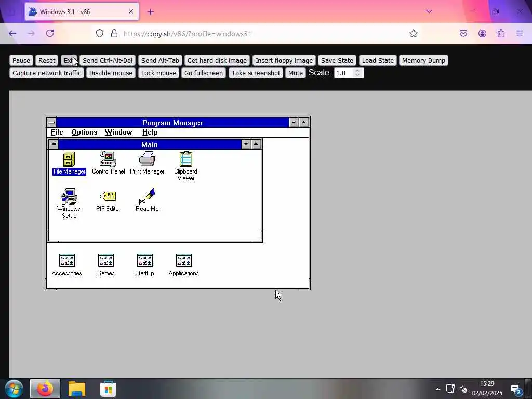The height and width of the screenshot is (399, 532).
Task: Click the network tray icon
Action: pyautogui.click(x=450, y=389)
